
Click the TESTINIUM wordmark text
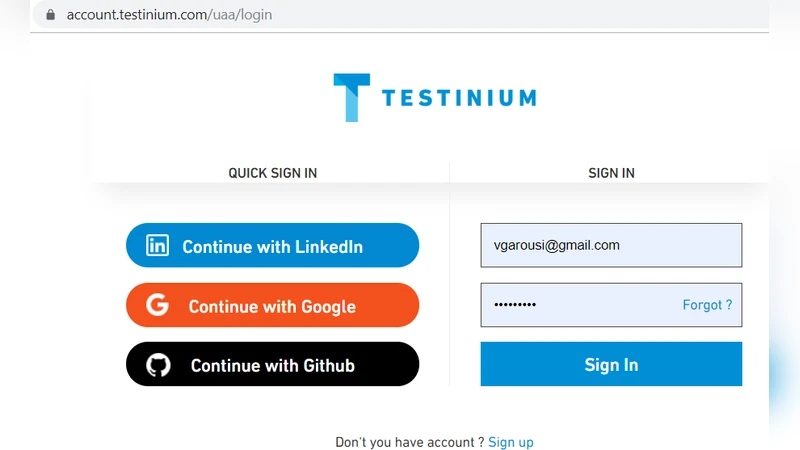pos(459,98)
